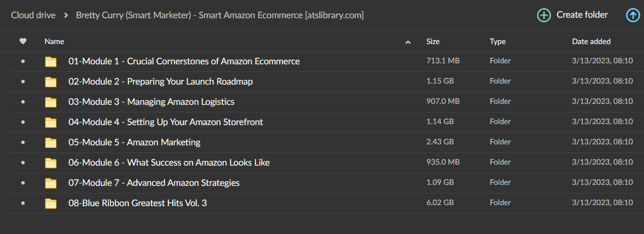Image resolution: width=644 pixels, height=234 pixels.
Task: Click the folder icon for 08-Blue Ribbon Greatest Hits
Action: tap(51, 204)
